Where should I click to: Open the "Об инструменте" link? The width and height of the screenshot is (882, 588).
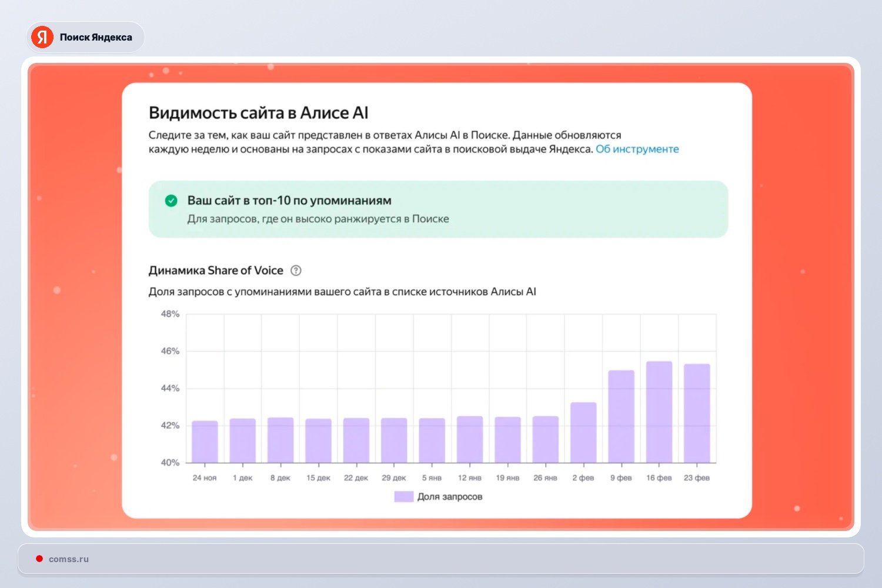click(637, 149)
